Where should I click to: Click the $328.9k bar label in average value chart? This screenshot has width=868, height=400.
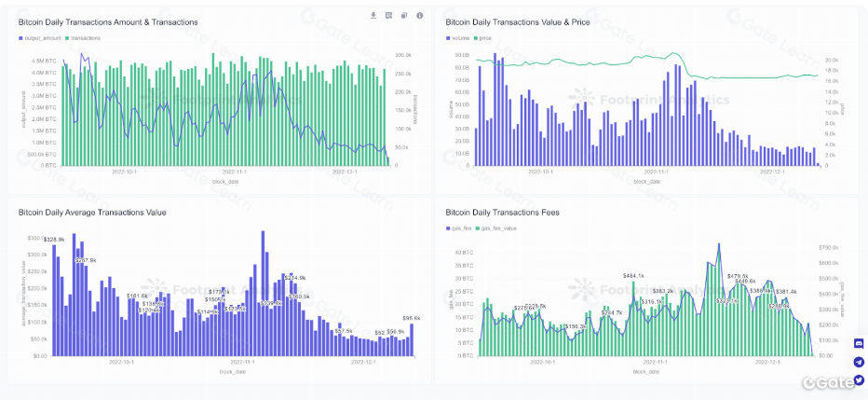[54, 240]
